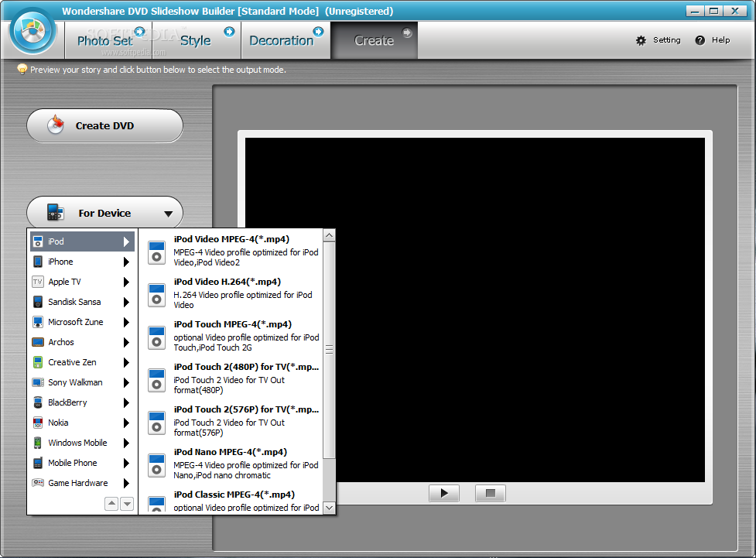Select iPod Touch MPEG-4(*.mp4) profile text

coord(233,324)
